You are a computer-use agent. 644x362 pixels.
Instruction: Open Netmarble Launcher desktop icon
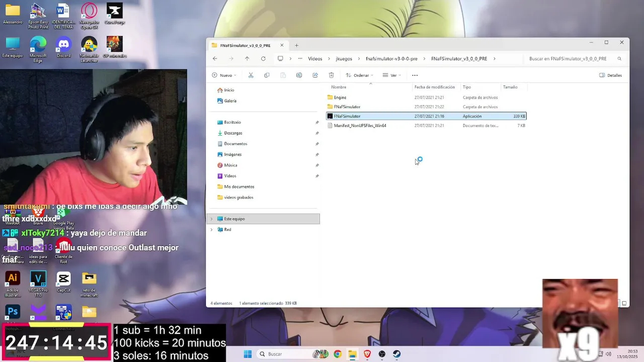point(89,49)
